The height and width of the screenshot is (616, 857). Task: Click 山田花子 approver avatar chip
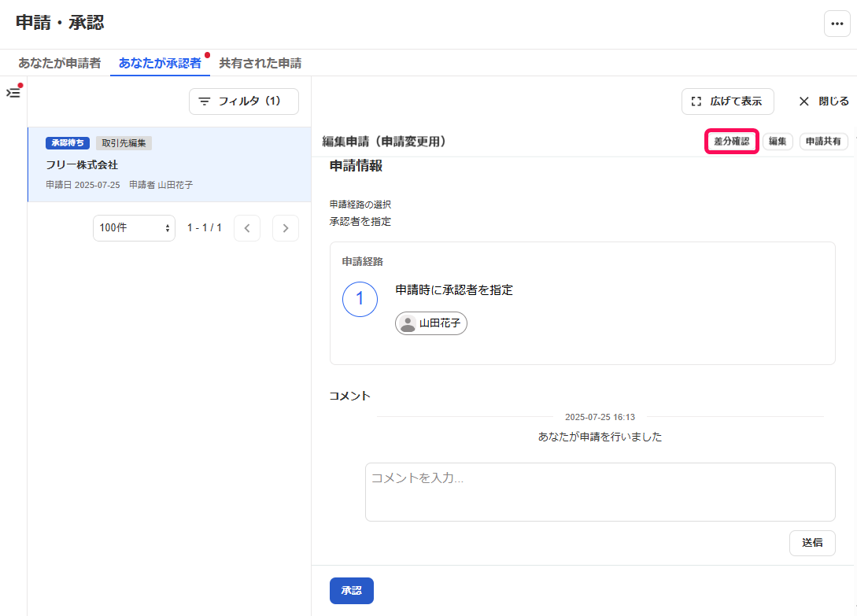[430, 323]
